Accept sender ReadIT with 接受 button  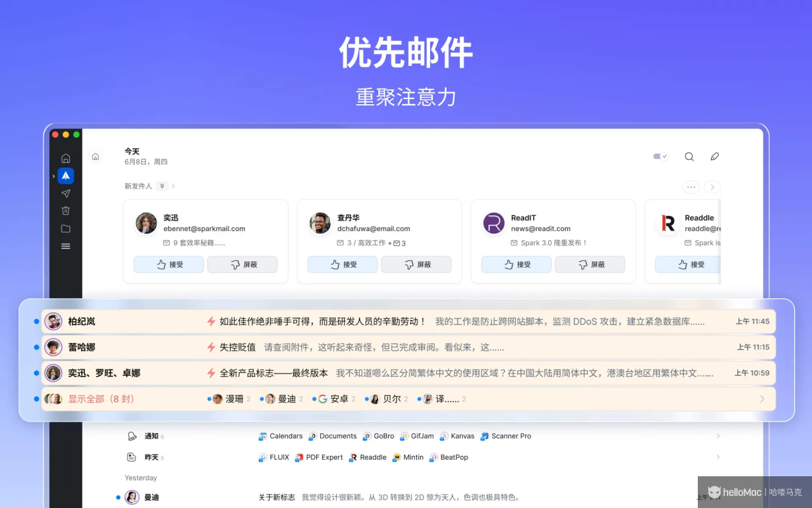click(516, 265)
